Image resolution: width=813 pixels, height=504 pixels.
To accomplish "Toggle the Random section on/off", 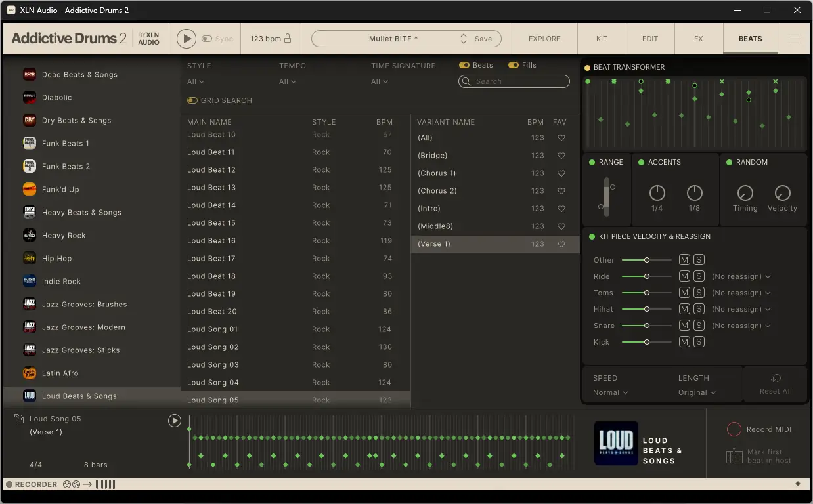I will click(729, 163).
